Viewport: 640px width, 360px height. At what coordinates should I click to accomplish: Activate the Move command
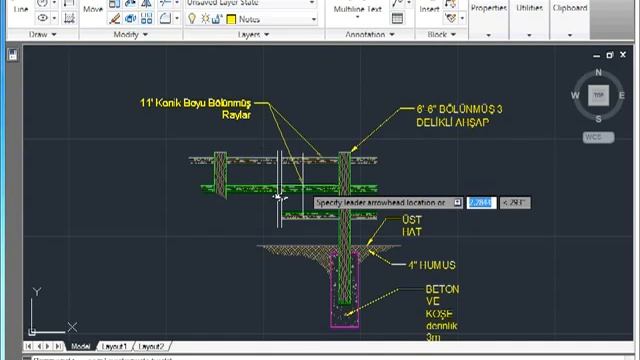click(x=93, y=9)
